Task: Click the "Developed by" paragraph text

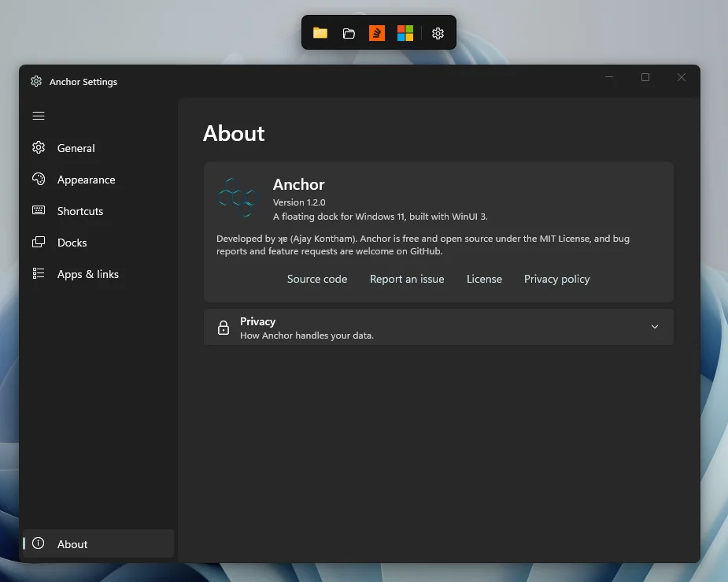Action: 423,245
